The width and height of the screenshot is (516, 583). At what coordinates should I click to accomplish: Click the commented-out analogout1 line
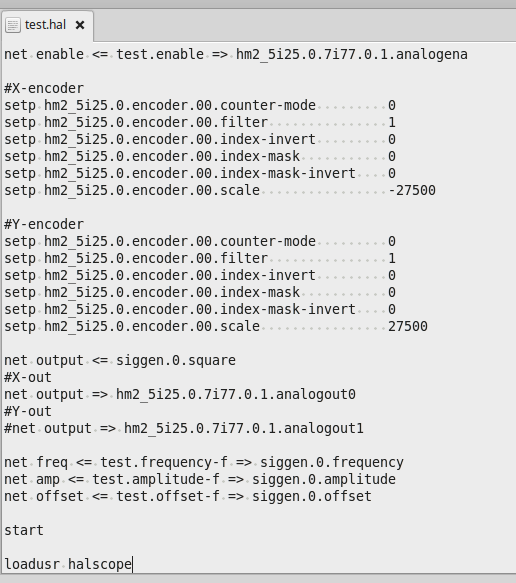184,429
